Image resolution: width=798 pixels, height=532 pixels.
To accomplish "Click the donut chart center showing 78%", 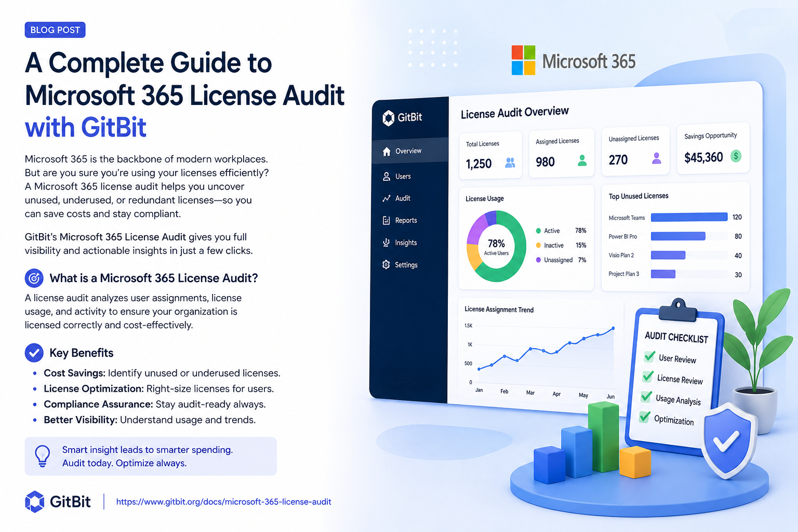I will (x=496, y=247).
